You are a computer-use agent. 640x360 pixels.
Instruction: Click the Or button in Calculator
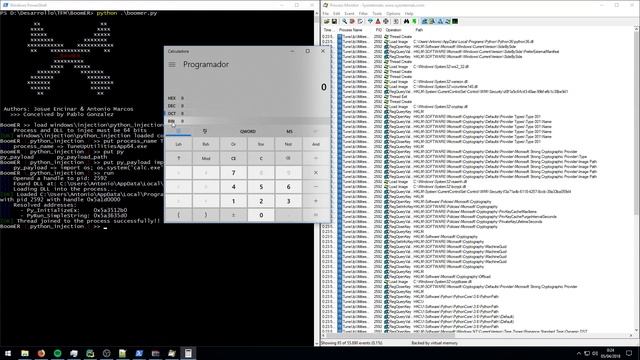coord(233,144)
